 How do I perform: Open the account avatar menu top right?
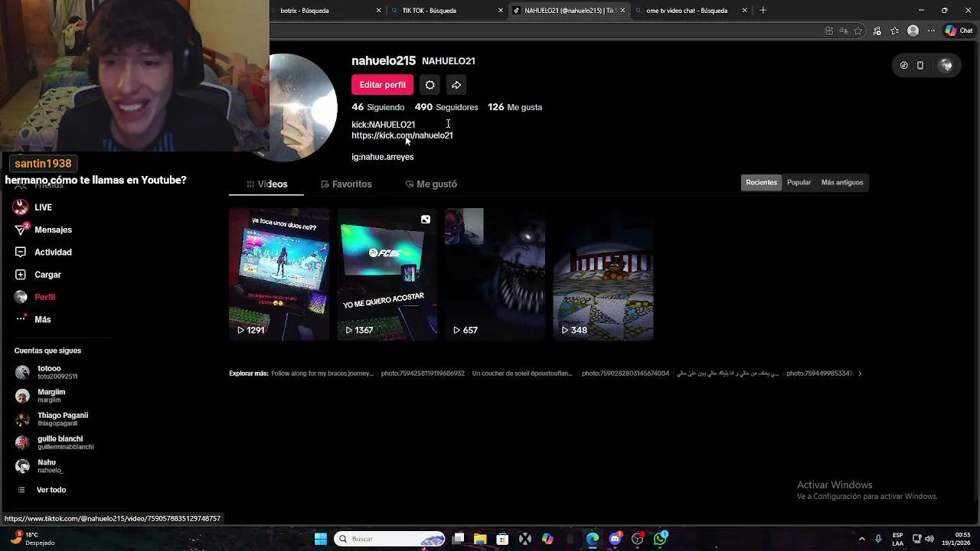pyautogui.click(x=946, y=66)
